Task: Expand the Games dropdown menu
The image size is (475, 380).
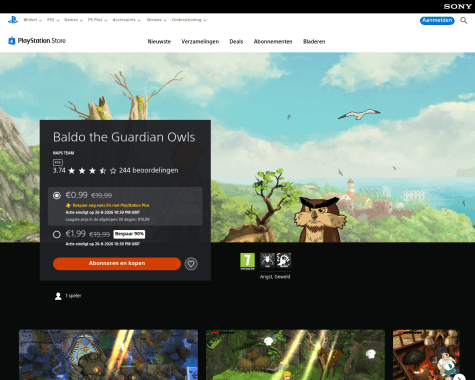Action: pos(73,20)
